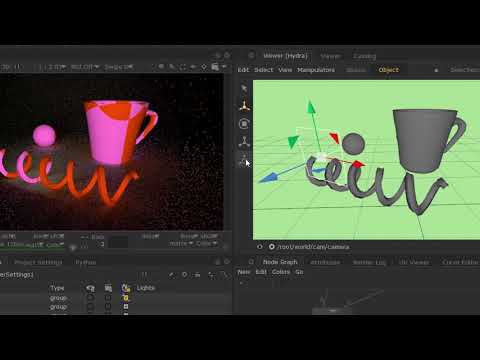The height and width of the screenshot is (360, 480).
Task: Open the Color dropdown beside matte
Action: (206, 244)
